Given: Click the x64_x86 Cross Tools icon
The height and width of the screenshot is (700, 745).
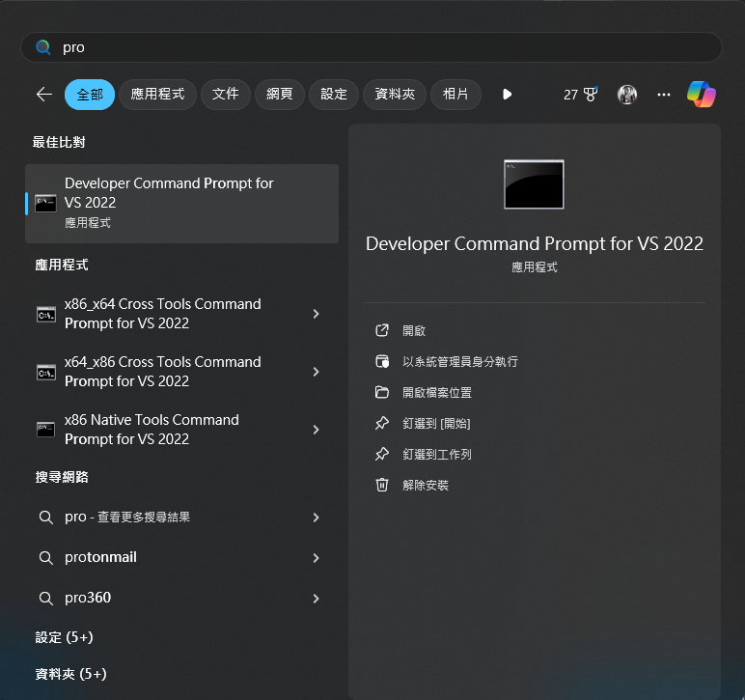Looking at the screenshot, I should [46, 373].
